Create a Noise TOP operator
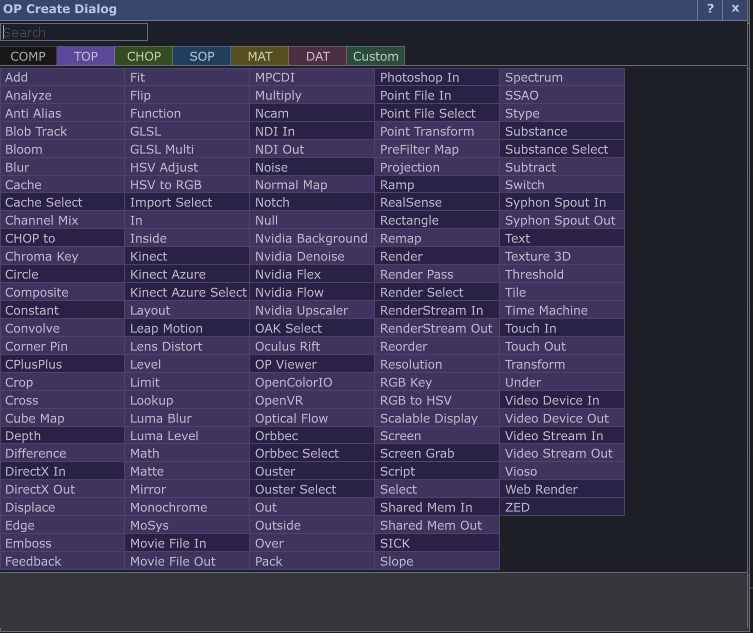 pos(311,167)
